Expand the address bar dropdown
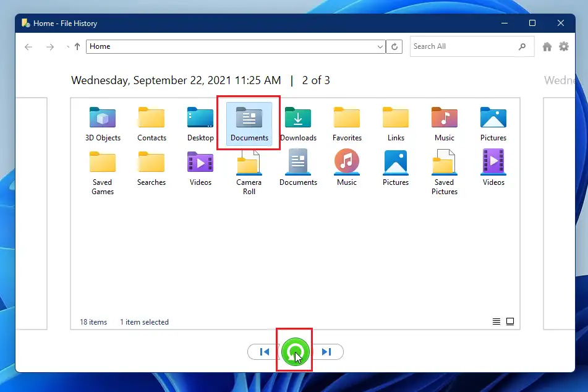588x392 pixels. (x=380, y=46)
